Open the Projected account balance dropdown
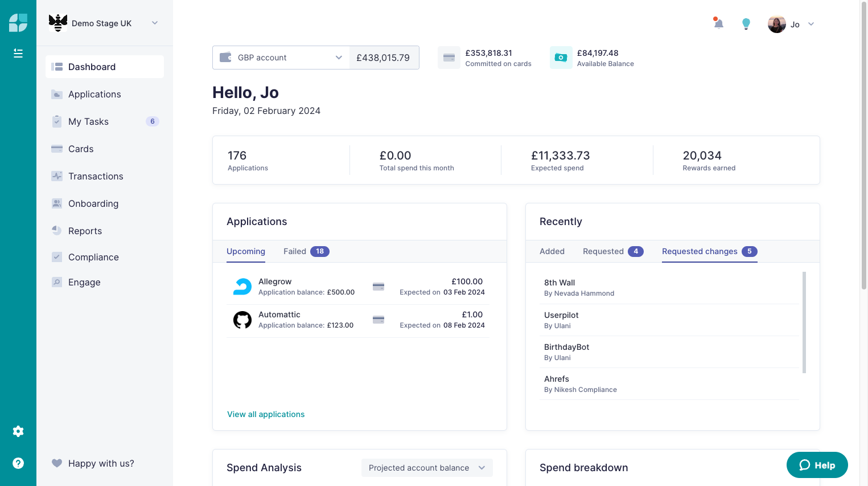Viewport: 868px width, 486px height. coord(427,468)
